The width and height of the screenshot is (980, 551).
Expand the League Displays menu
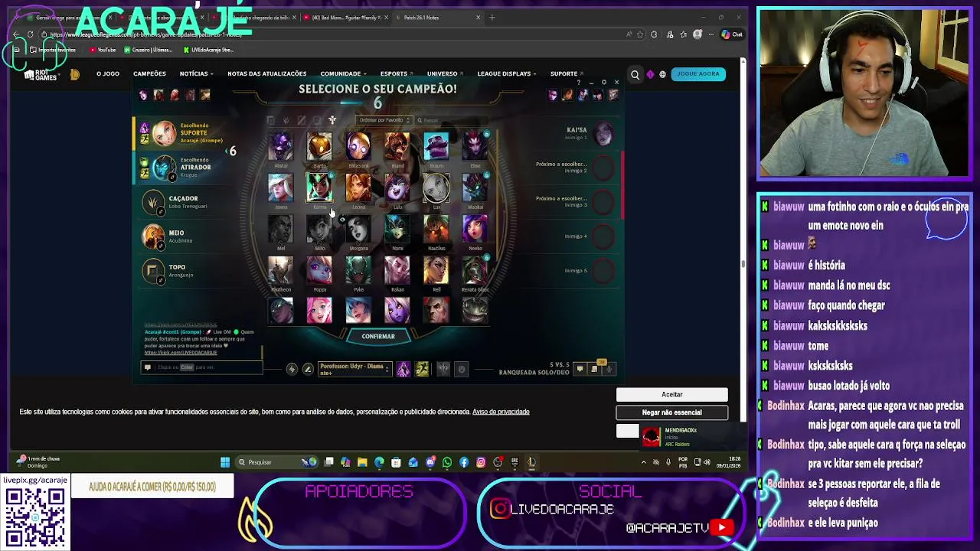tap(507, 73)
